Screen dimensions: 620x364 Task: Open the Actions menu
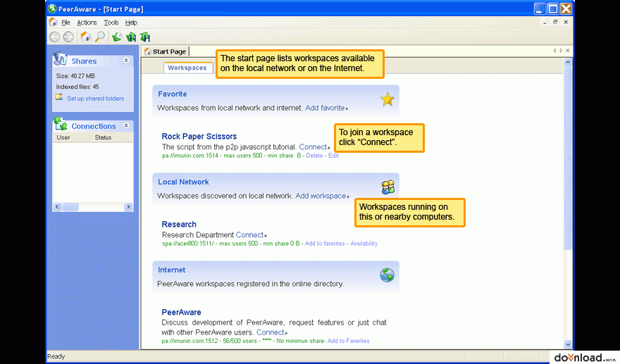[87, 23]
